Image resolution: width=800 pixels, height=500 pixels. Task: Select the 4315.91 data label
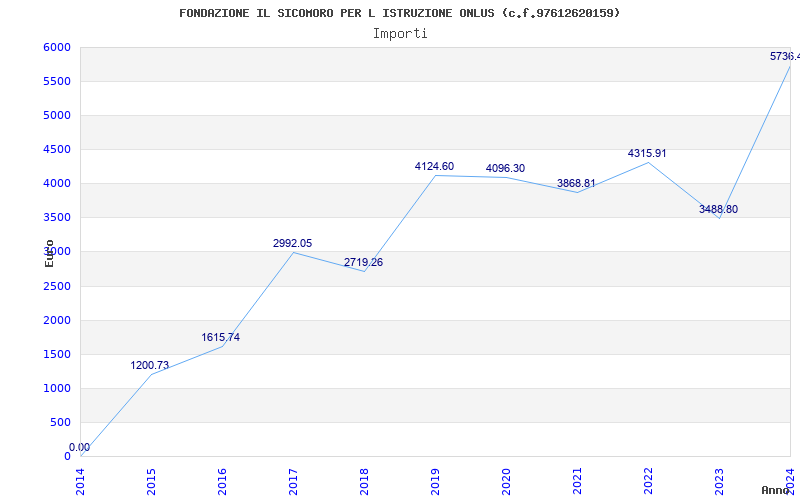(647, 153)
